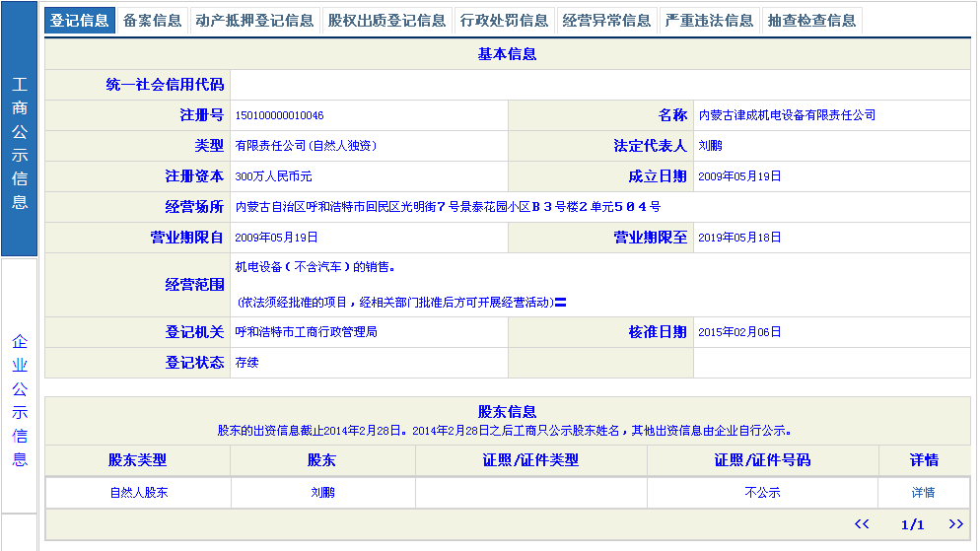Open 企业公示信息 side panel
Viewport: 980px width, 551px height.
(x=20, y=399)
